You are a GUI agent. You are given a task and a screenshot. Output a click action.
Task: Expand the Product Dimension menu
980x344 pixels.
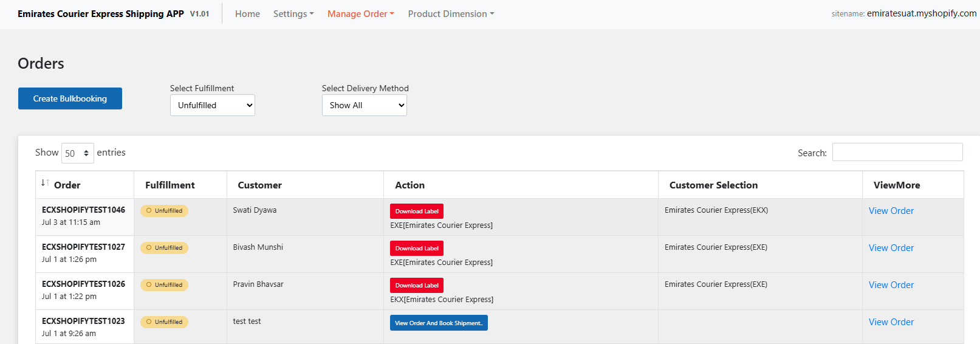coord(451,14)
